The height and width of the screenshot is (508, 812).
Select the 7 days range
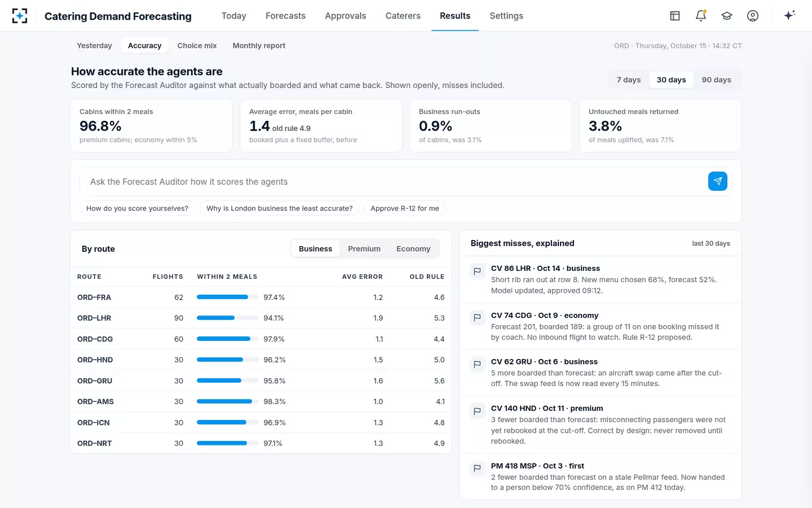629,80
